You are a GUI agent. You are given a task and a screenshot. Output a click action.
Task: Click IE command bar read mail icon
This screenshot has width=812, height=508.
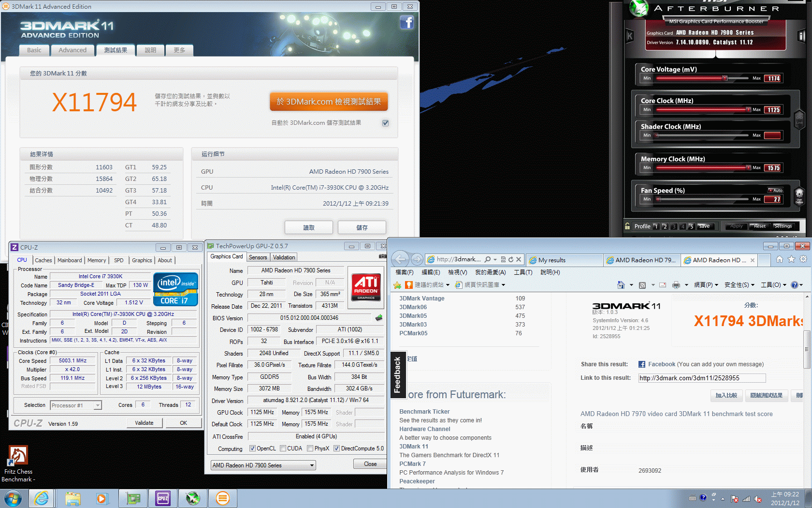(x=663, y=285)
